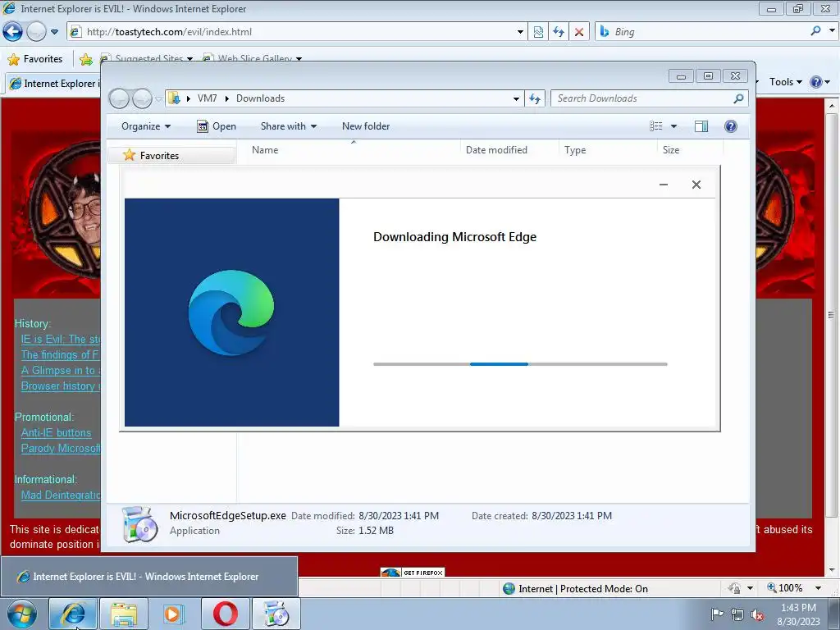Open the Anti-IE buttons link

[x=57, y=433]
